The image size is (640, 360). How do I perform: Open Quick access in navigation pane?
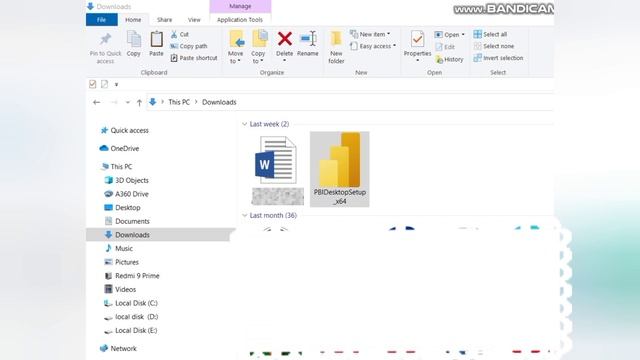click(x=125, y=130)
